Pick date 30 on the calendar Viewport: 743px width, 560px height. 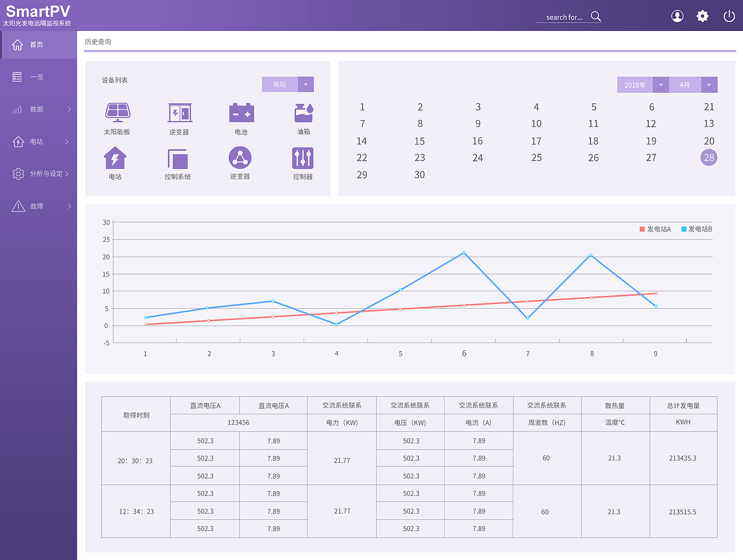pos(420,175)
